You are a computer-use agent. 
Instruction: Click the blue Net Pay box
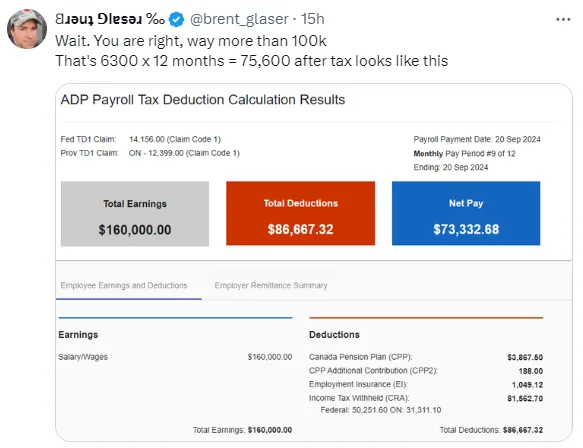[466, 213]
